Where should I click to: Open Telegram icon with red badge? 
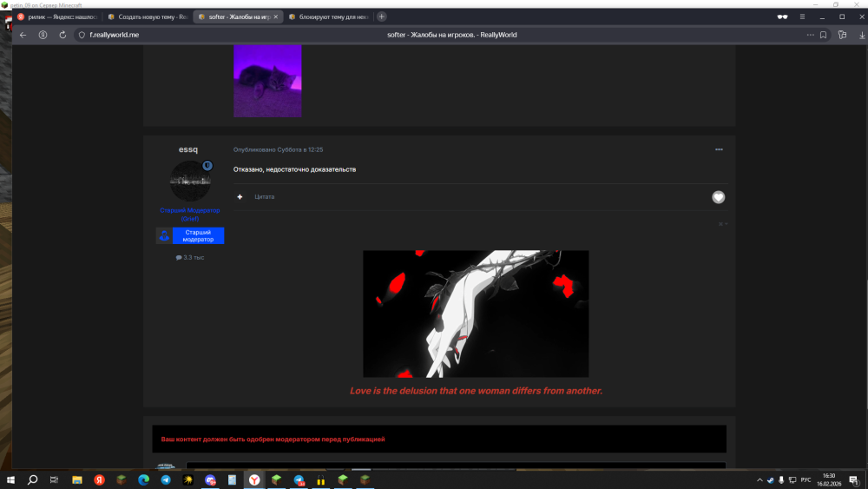[299, 479]
